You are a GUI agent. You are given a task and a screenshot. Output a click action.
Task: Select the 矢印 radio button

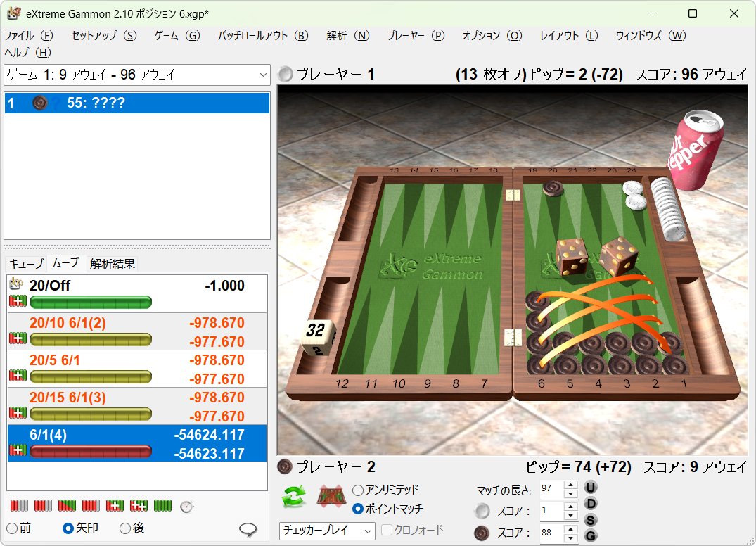coord(68,528)
